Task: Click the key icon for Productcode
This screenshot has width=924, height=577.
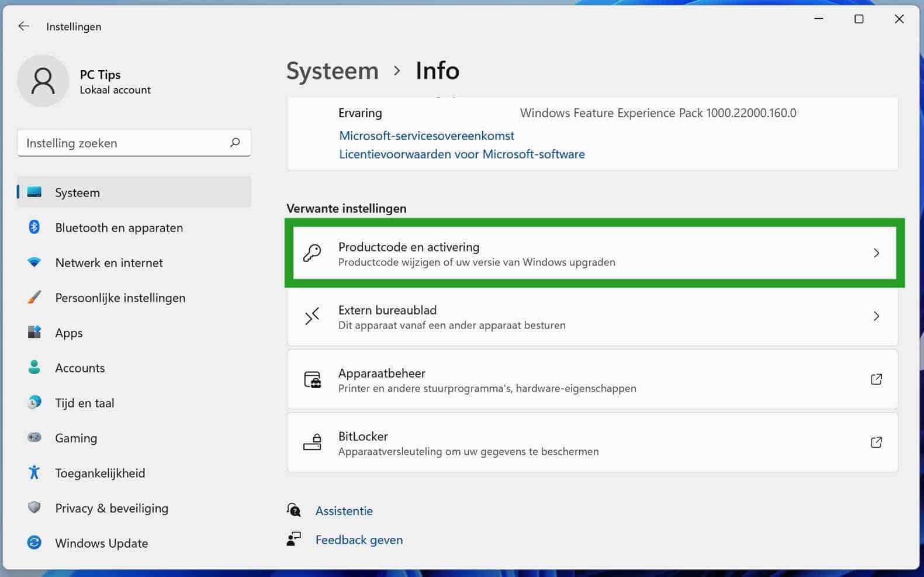Action: tap(312, 253)
